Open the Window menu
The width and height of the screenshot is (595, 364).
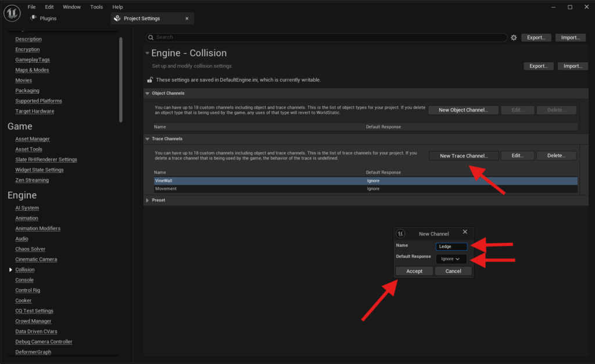click(x=71, y=7)
